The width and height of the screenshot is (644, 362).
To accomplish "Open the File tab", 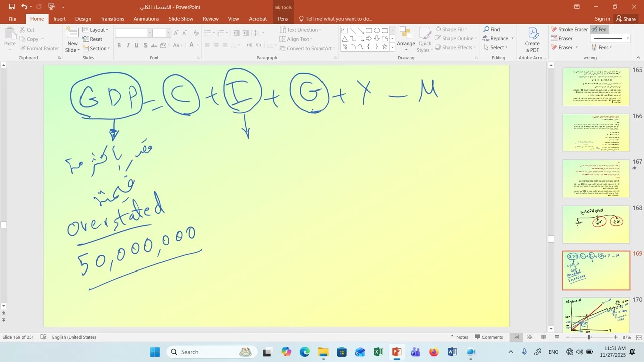I will click(12, 19).
